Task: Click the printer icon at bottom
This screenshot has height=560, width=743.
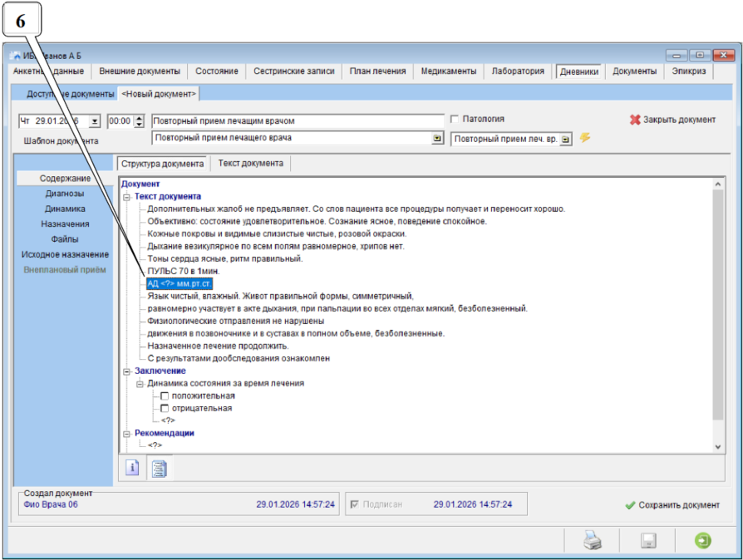Action: tap(592, 541)
